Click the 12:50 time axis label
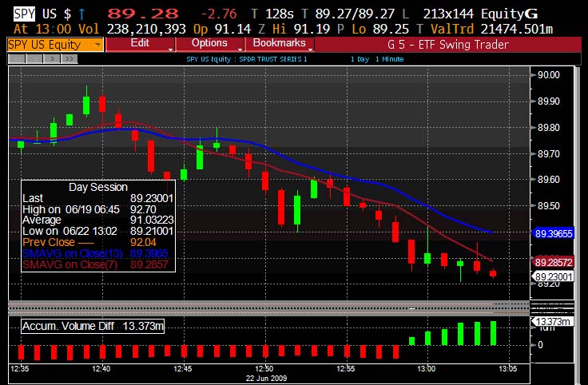Image resolution: width=588 pixels, height=385 pixels. pyautogui.click(x=264, y=369)
